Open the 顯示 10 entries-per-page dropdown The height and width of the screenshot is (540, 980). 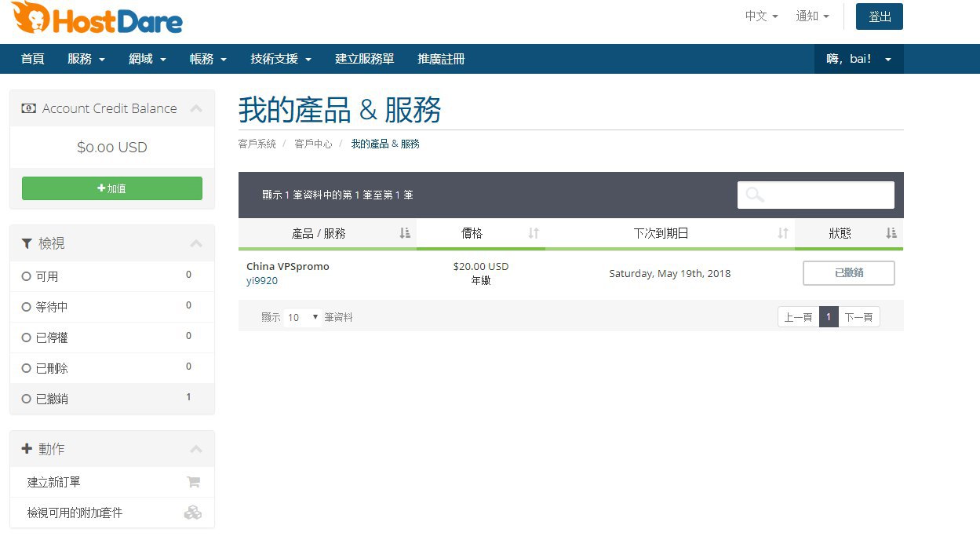pos(303,317)
